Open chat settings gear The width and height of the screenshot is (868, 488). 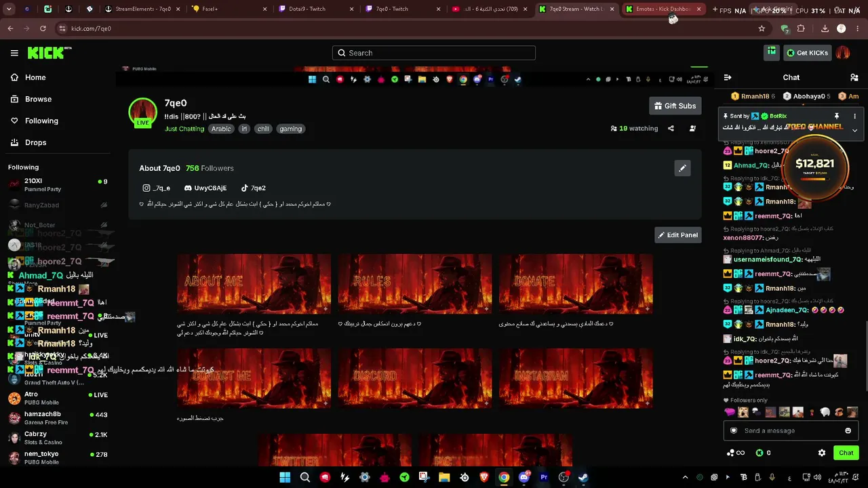tap(822, 453)
